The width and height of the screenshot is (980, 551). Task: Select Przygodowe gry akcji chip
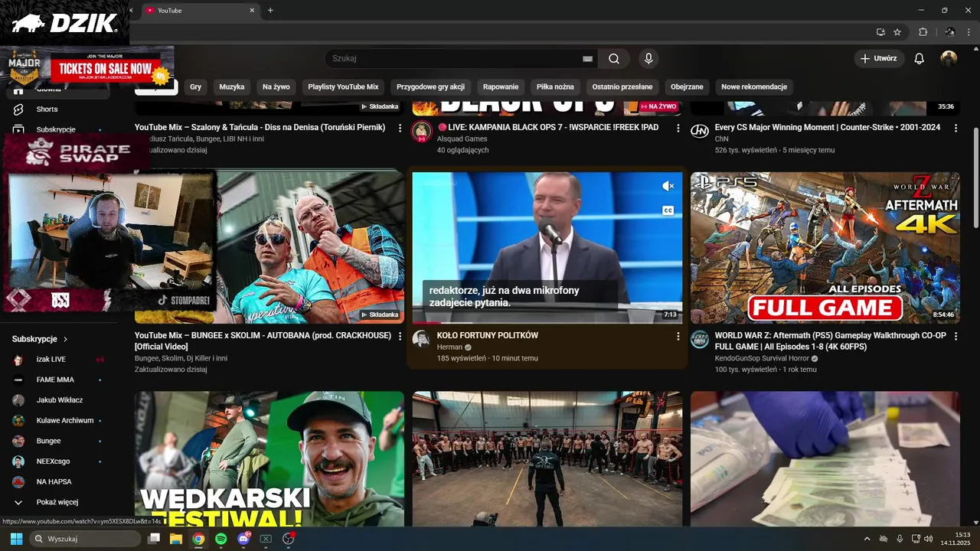(430, 87)
